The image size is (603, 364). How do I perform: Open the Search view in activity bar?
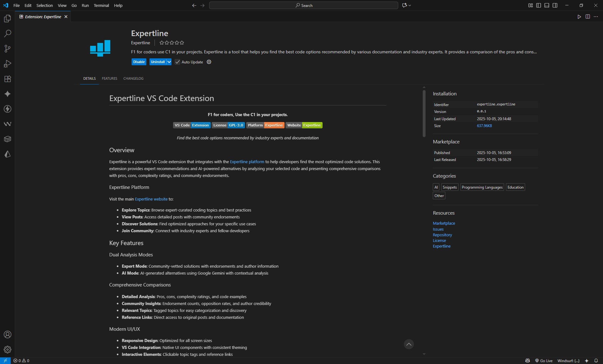tap(8, 34)
